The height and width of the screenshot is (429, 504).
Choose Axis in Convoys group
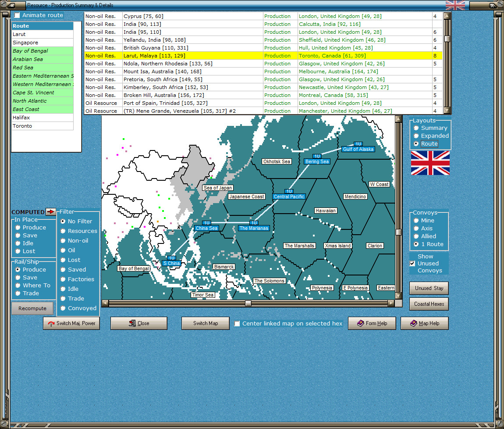click(416, 228)
